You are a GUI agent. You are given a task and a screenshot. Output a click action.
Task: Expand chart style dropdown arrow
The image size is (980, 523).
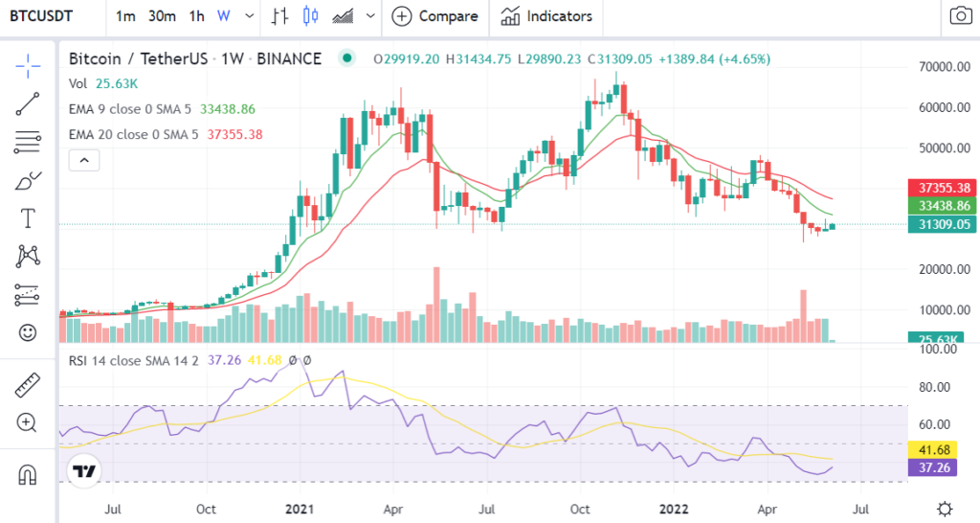(x=370, y=16)
